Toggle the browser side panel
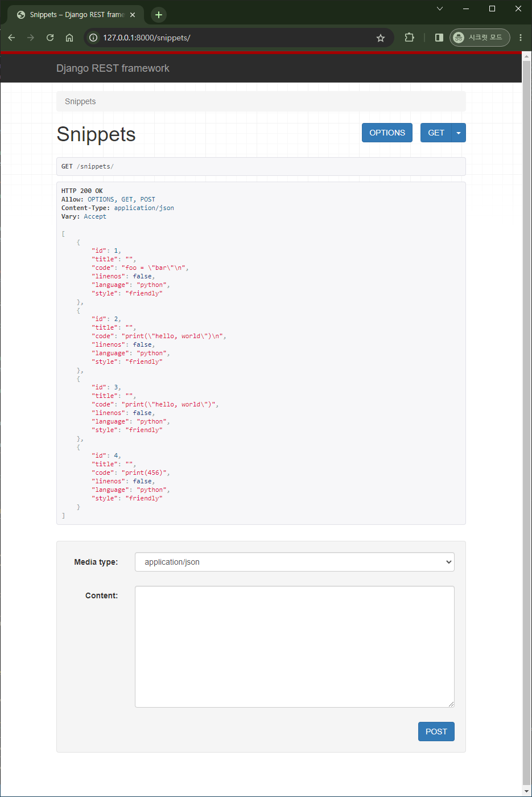 click(x=439, y=38)
